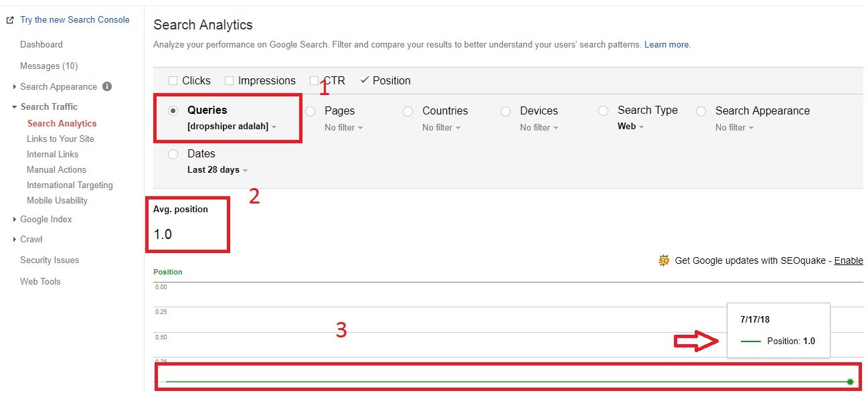
Task: Enable the Clicks checkbox
Action: coord(174,80)
